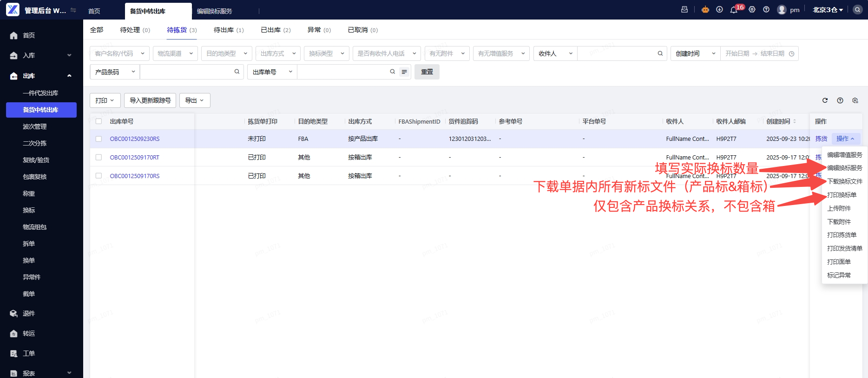Tick the checkbox for order OBC0012509230RS
Viewport: 868px width, 378px height.
tap(99, 139)
